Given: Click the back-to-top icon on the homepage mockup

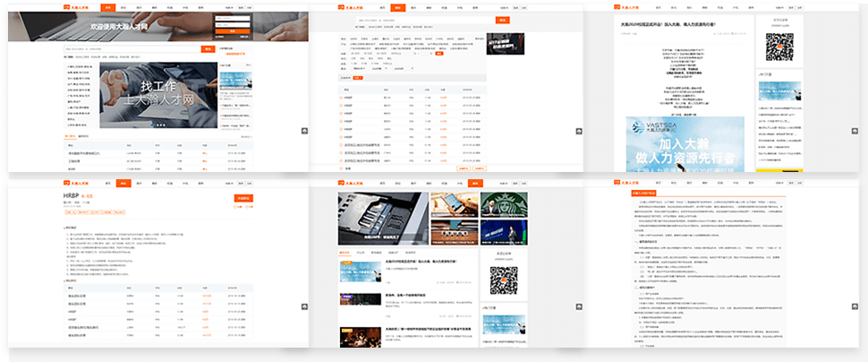Looking at the screenshot, I should click(x=304, y=131).
